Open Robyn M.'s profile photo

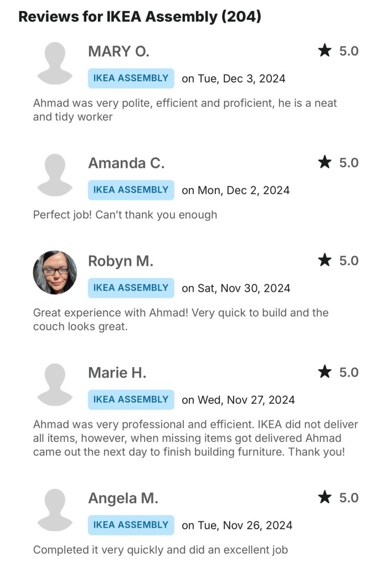pyautogui.click(x=55, y=272)
